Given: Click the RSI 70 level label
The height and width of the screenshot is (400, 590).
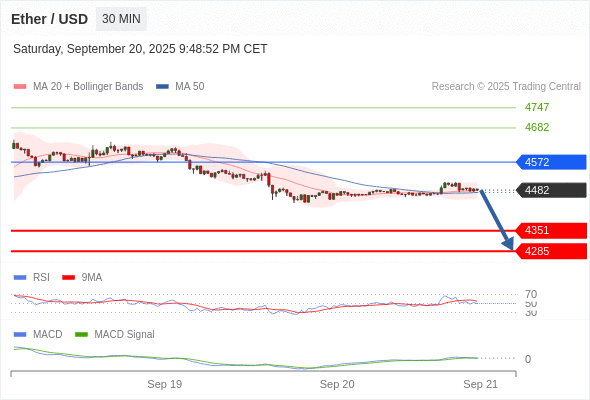Looking at the screenshot, I should pyautogui.click(x=531, y=294).
